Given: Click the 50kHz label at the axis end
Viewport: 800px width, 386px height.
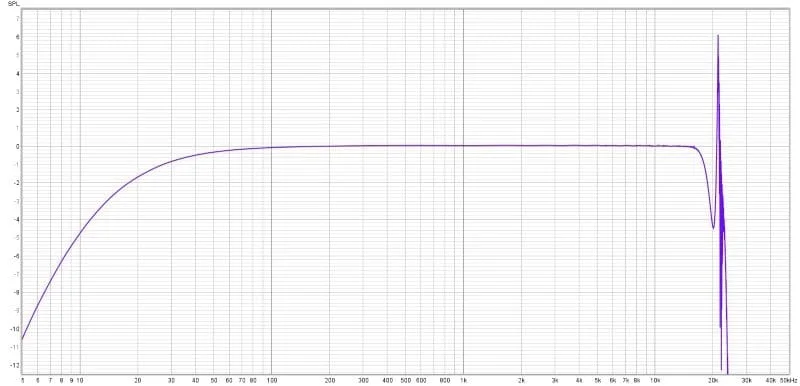Looking at the screenshot, I should pos(788,380).
